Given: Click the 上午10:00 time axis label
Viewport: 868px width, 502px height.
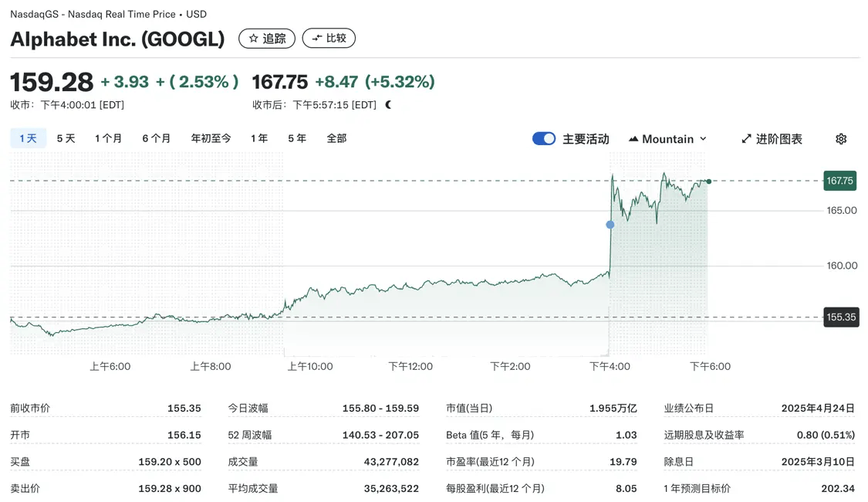Looking at the screenshot, I should click(x=310, y=366).
